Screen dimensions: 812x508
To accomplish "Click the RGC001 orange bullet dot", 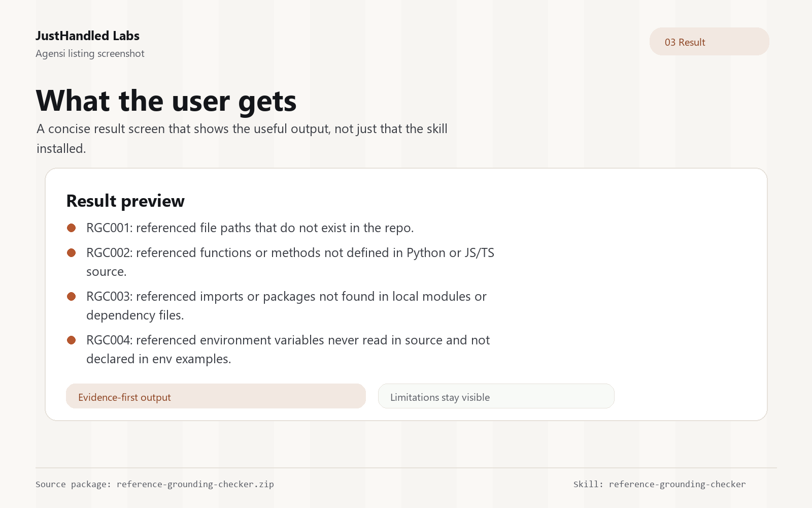I will [x=72, y=228].
